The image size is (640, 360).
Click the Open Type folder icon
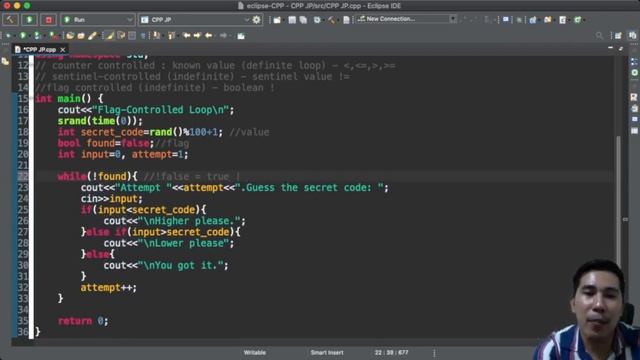(70, 36)
